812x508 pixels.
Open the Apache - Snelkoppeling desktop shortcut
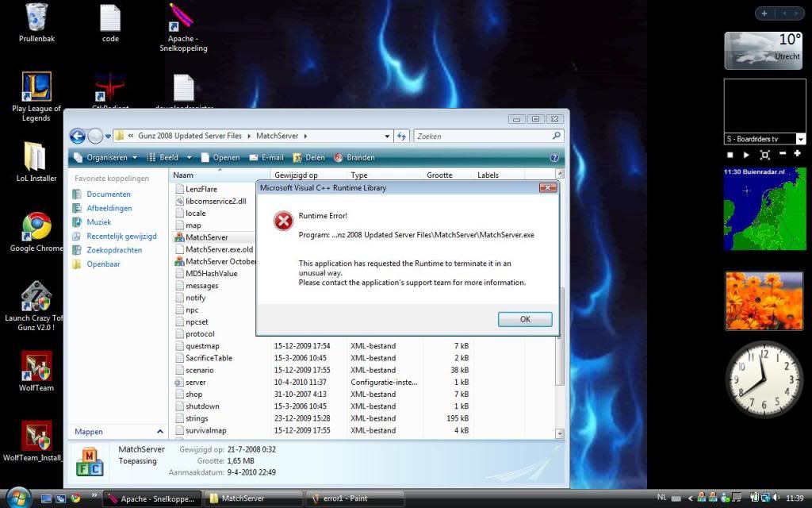[x=183, y=17]
